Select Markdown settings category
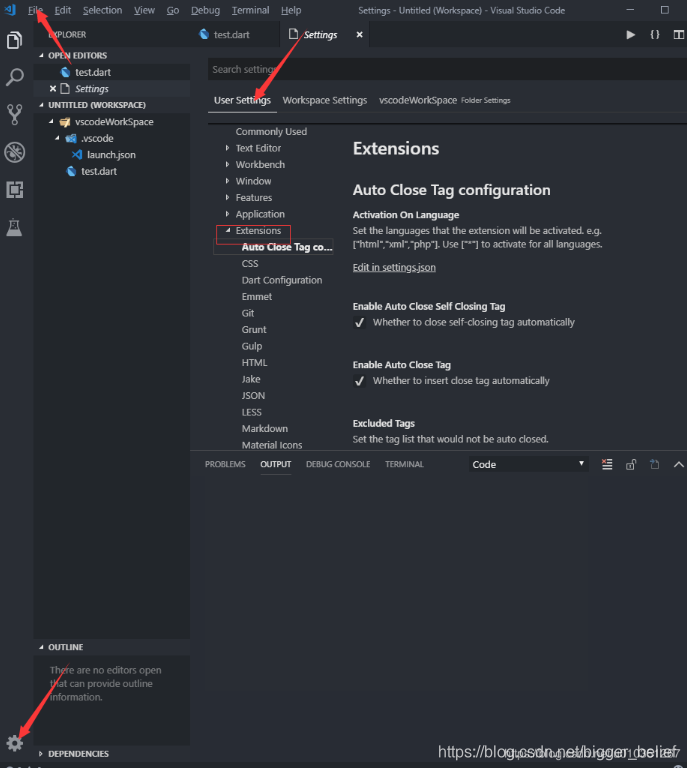The image size is (687, 771). click(x=265, y=429)
